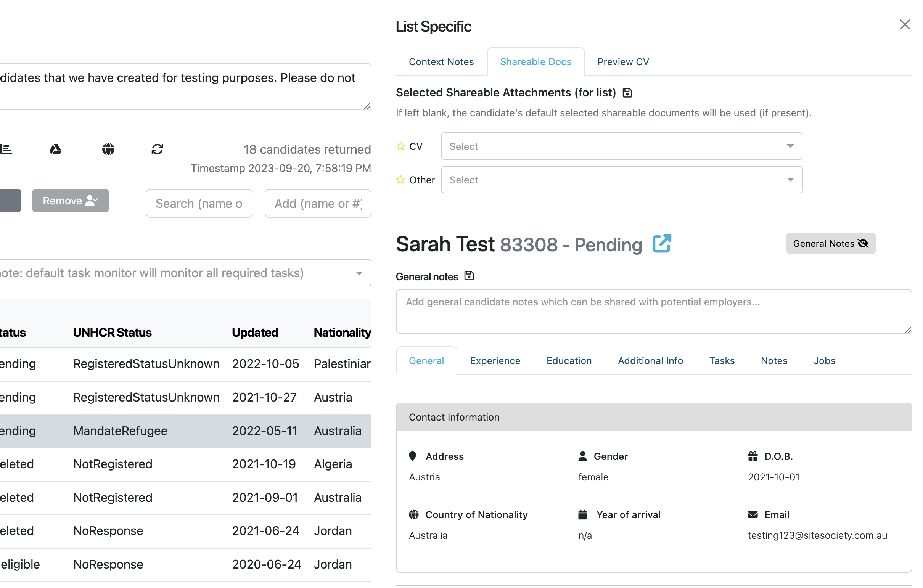The width and height of the screenshot is (923, 588).
Task: Open the Preview CV tab
Action: [x=623, y=62]
